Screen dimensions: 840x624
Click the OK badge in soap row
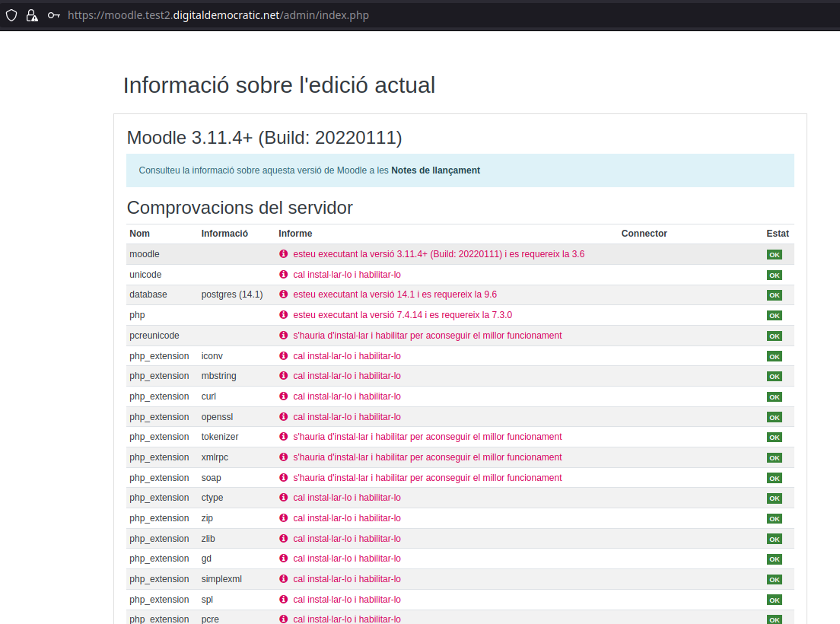774,478
